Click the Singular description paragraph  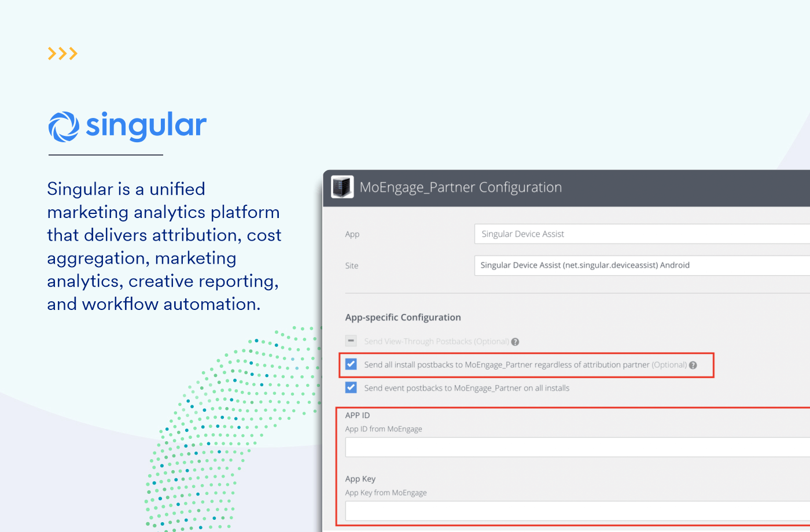164,246
